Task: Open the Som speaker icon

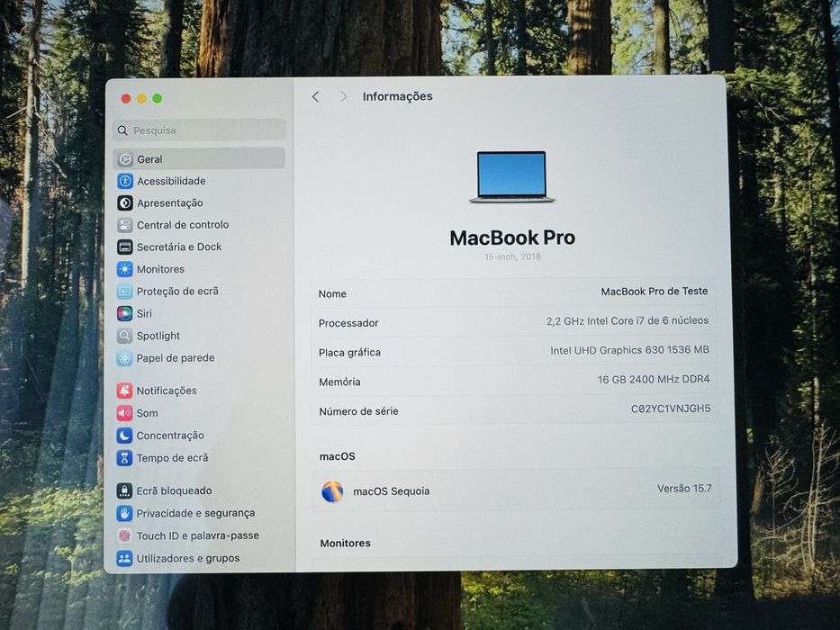Action: tap(125, 413)
